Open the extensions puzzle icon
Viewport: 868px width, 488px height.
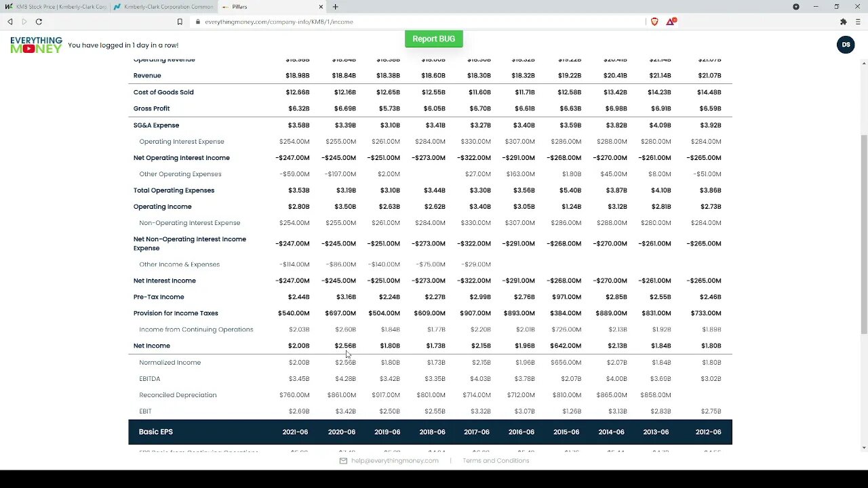click(844, 22)
